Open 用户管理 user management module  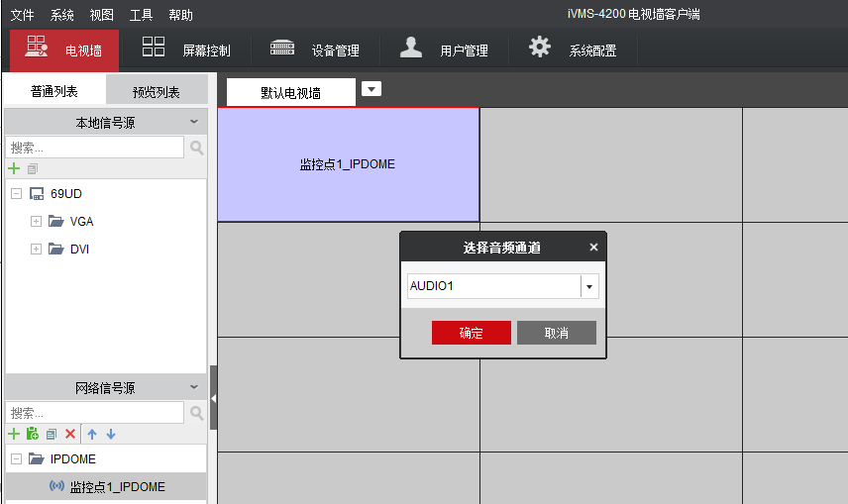coord(445,50)
